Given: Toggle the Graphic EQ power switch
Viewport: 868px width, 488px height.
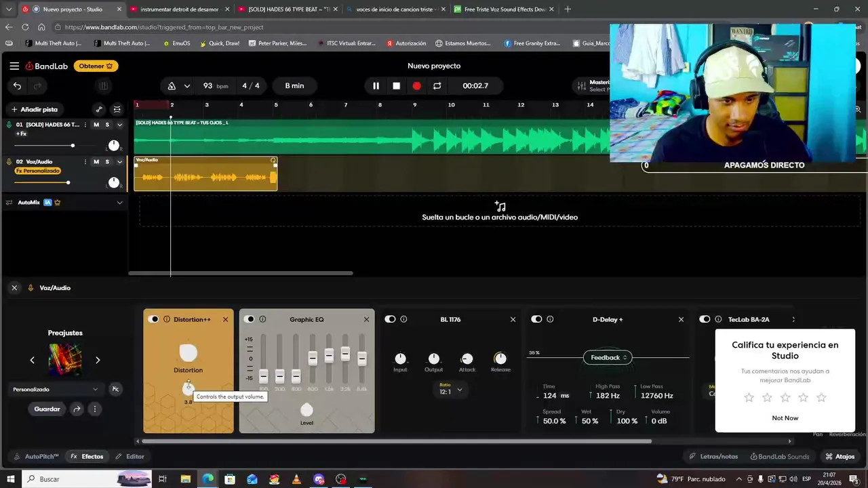Looking at the screenshot, I should 250,319.
